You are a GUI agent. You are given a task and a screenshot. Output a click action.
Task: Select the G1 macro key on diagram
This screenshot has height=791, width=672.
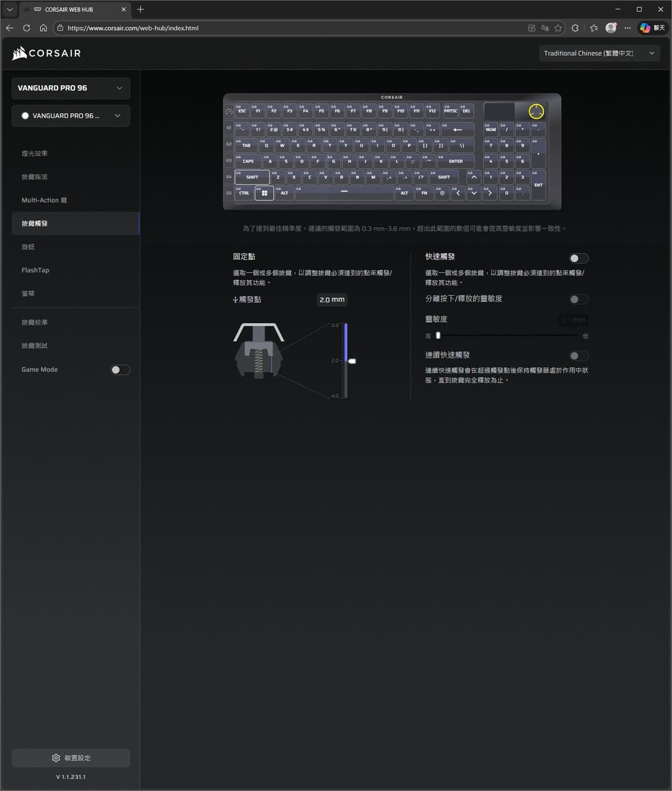pos(229,128)
